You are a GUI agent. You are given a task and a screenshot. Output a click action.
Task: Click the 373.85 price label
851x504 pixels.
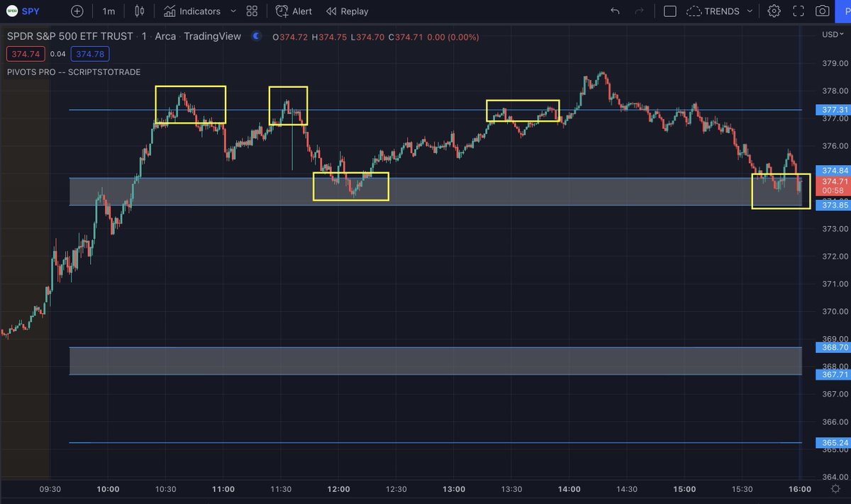(834, 205)
